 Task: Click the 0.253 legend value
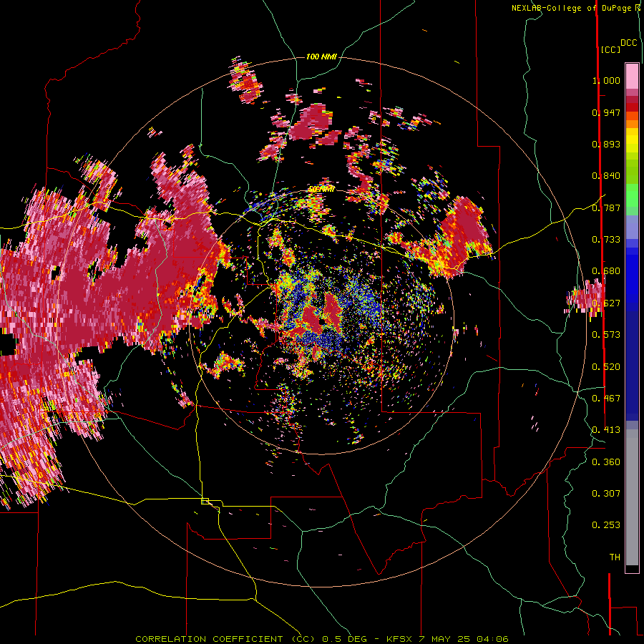[606, 525]
